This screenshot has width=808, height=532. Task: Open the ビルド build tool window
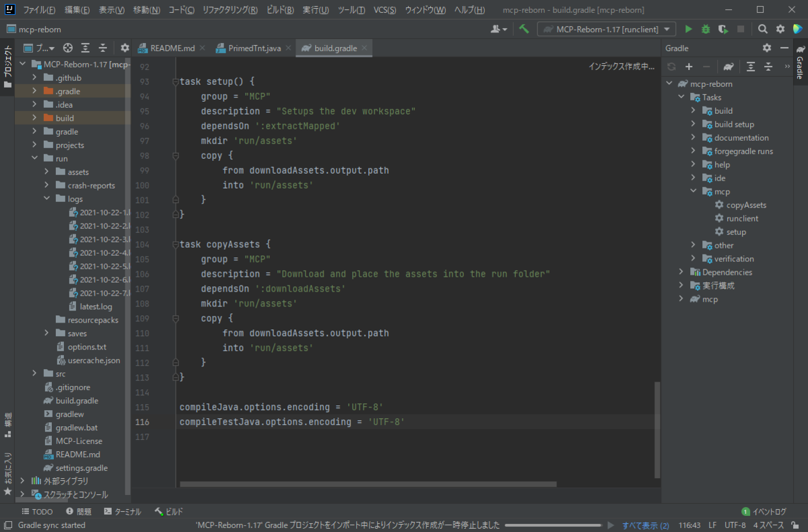tap(169, 512)
